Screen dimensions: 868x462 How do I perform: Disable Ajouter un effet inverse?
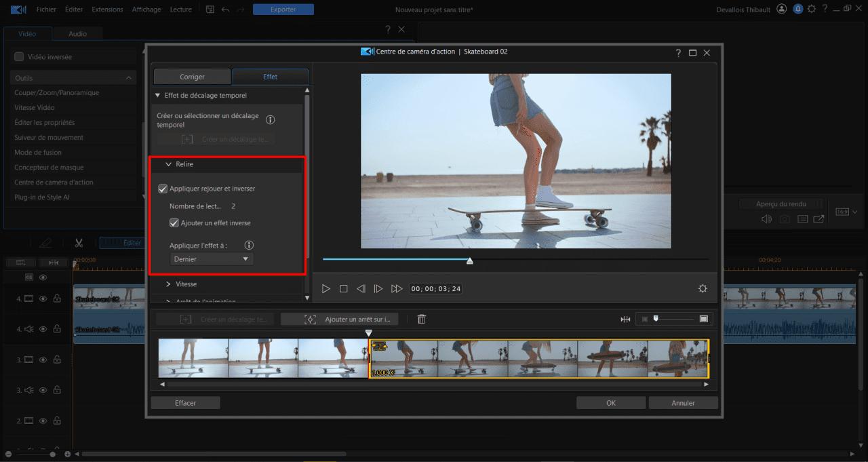[175, 223]
